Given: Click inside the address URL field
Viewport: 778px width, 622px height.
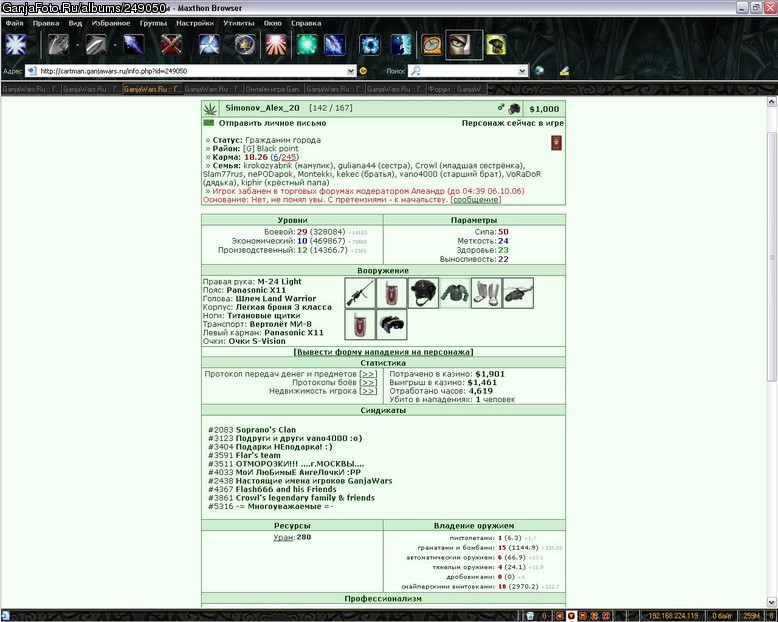Looking at the screenshot, I should [191, 71].
